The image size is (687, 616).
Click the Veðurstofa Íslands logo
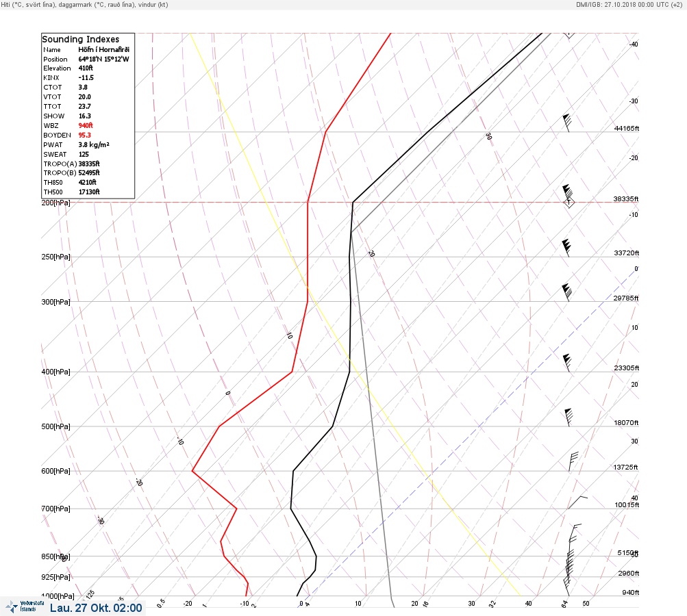pyautogui.click(x=25, y=606)
